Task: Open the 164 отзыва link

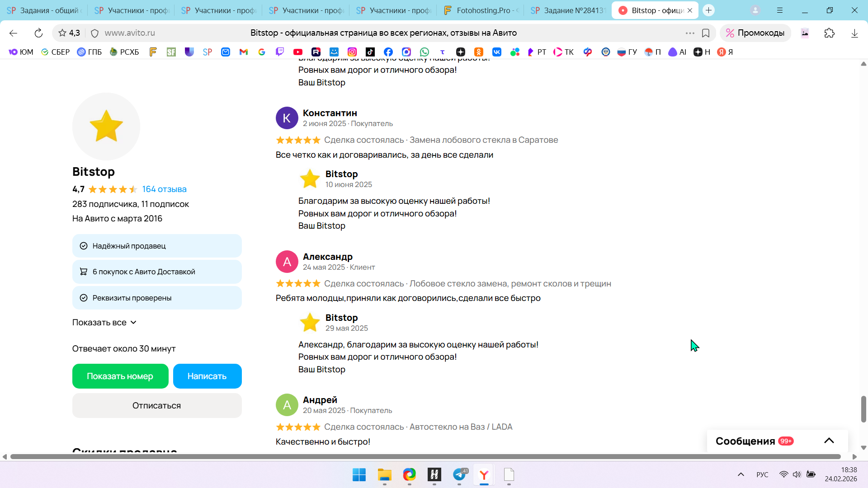Action: [164, 189]
